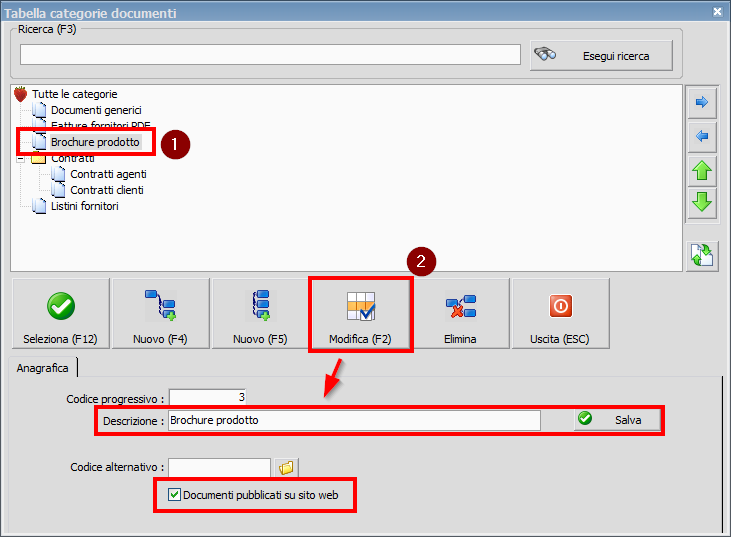Image resolution: width=731 pixels, height=537 pixels.
Task: Select Brochure prodotto in category tree
Action: pyautogui.click(x=95, y=142)
